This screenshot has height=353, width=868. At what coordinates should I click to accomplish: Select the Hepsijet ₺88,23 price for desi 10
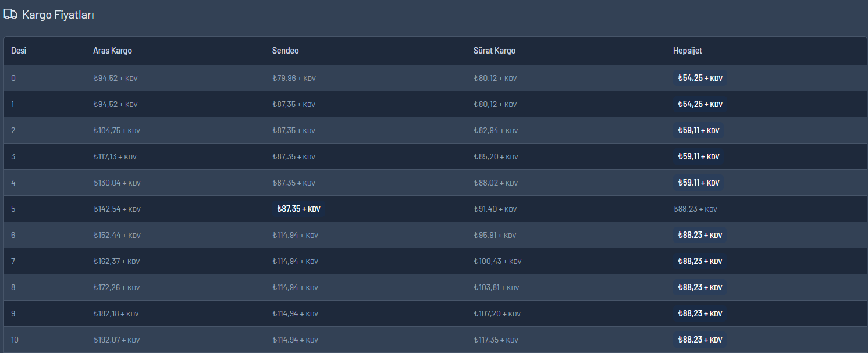point(700,340)
